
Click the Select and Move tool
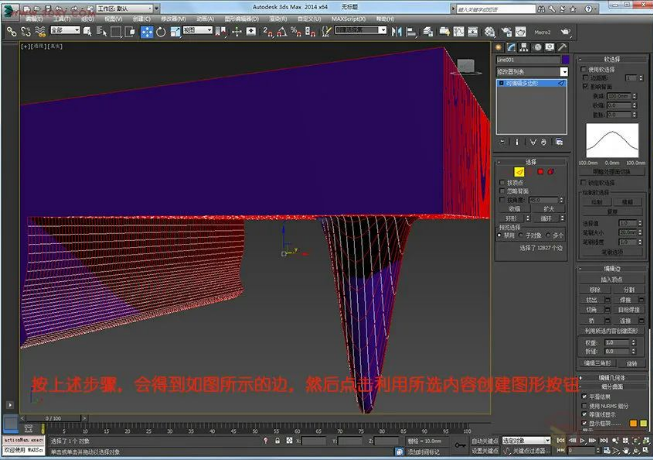click(x=147, y=31)
